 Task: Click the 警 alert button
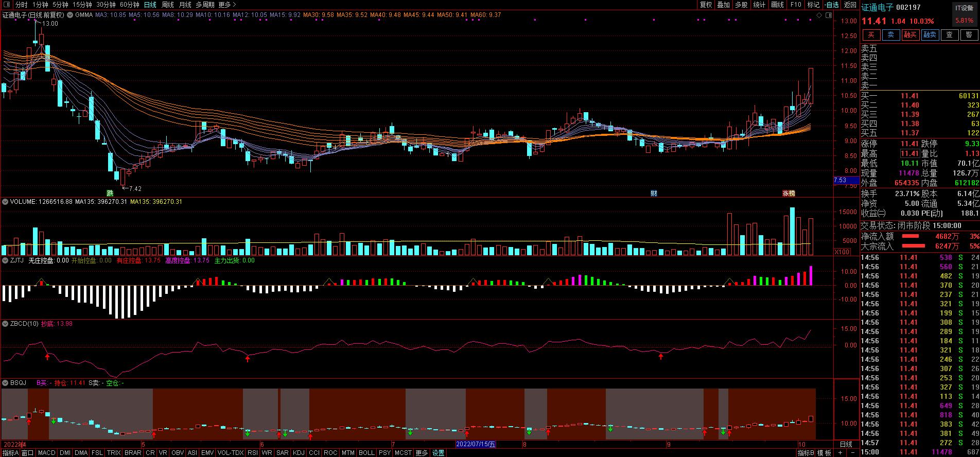coord(969,35)
